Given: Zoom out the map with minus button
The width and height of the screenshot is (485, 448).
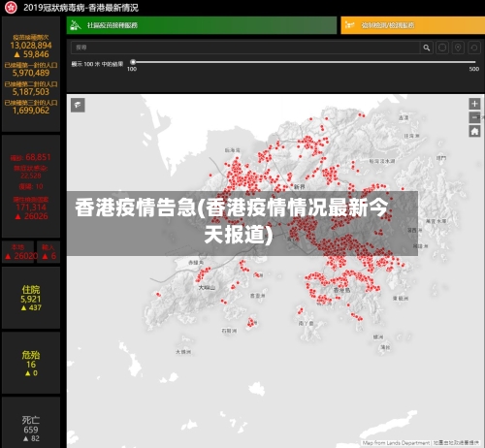Looking at the screenshot, I should tap(474, 117).
